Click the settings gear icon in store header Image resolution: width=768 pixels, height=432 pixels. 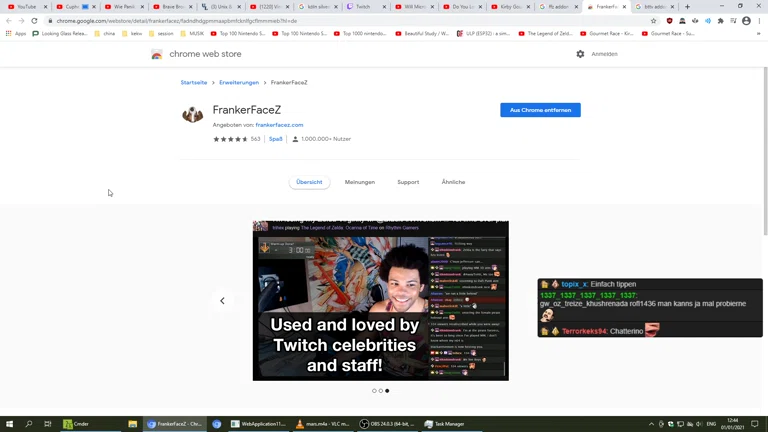(580, 54)
